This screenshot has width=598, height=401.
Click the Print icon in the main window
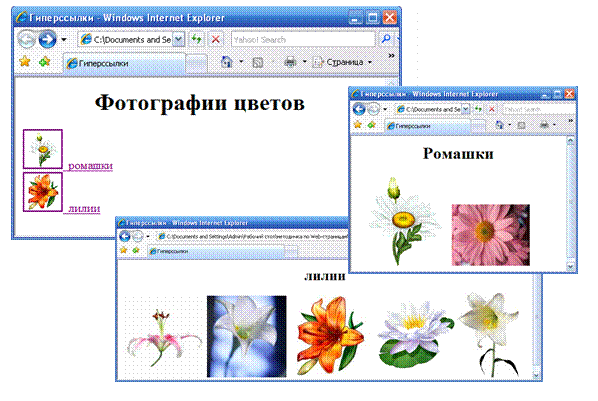coord(290,62)
